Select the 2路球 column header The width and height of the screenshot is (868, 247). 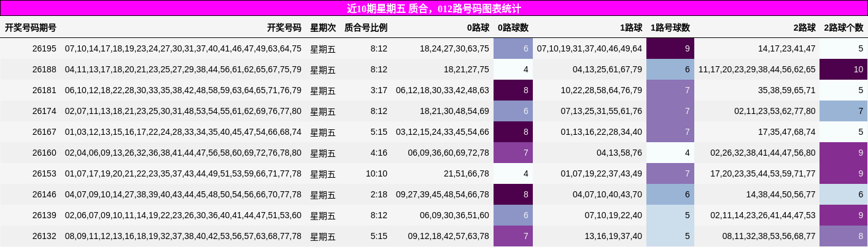(x=804, y=28)
